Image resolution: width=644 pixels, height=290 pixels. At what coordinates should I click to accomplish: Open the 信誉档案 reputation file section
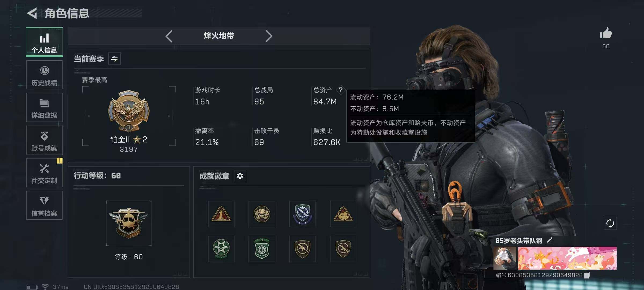(44, 205)
